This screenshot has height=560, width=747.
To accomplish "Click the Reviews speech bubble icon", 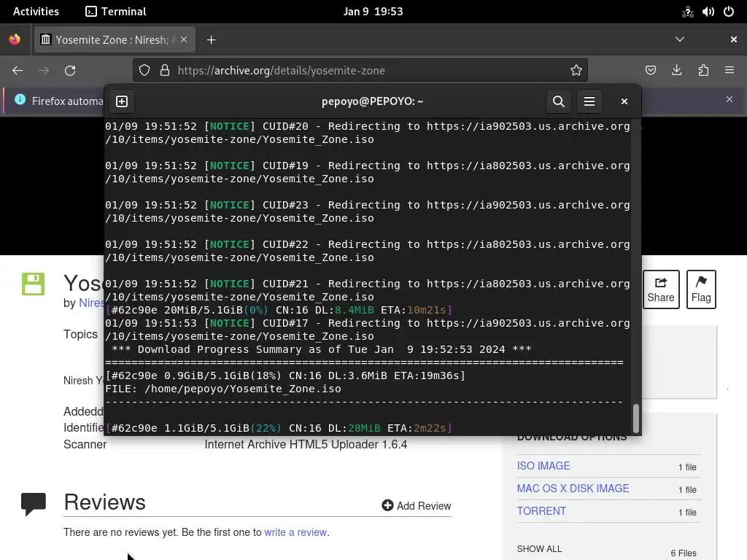I will click(x=34, y=505).
